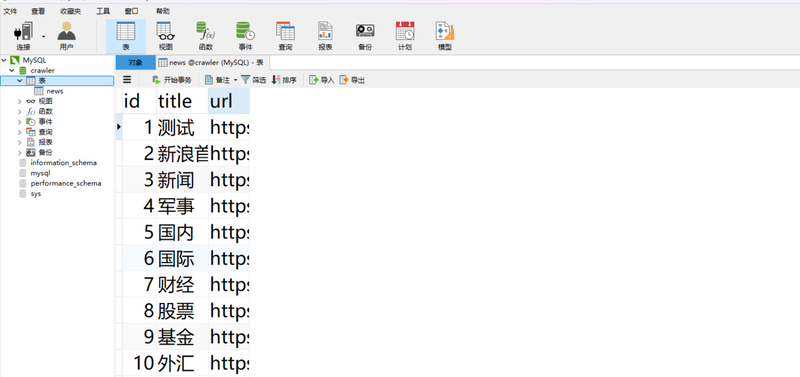
Task: Select the 备份 item in sidebar tree
Action: coord(45,152)
